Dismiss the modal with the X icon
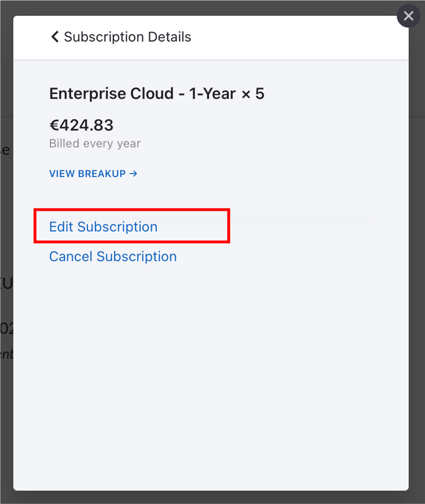This screenshot has width=425, height=504. point(408,17)
